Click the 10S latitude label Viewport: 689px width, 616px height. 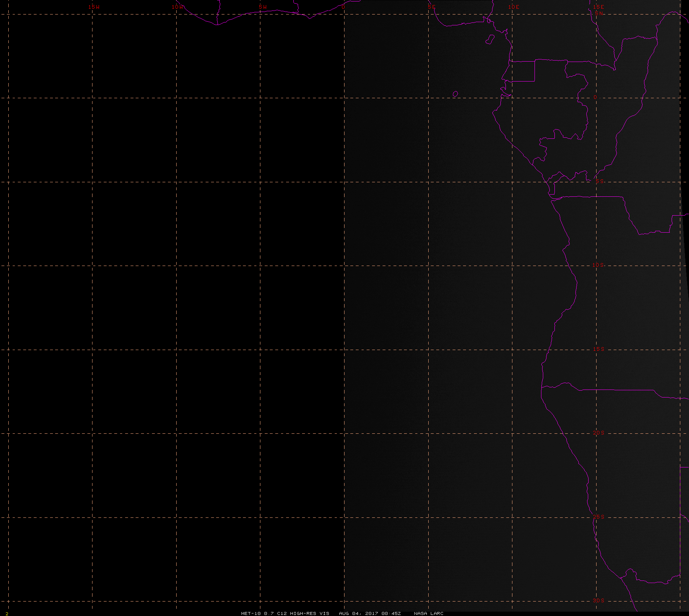pyautogui.click(x=598, y=265)
